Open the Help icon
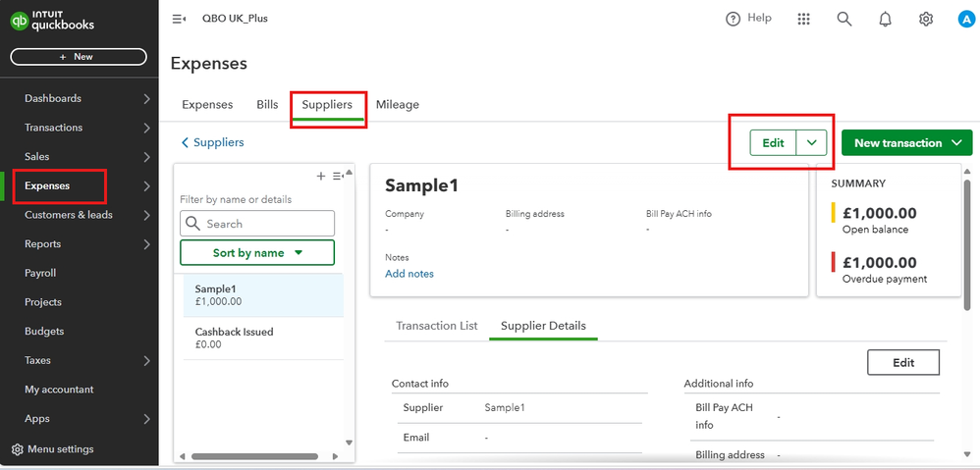 733,19
